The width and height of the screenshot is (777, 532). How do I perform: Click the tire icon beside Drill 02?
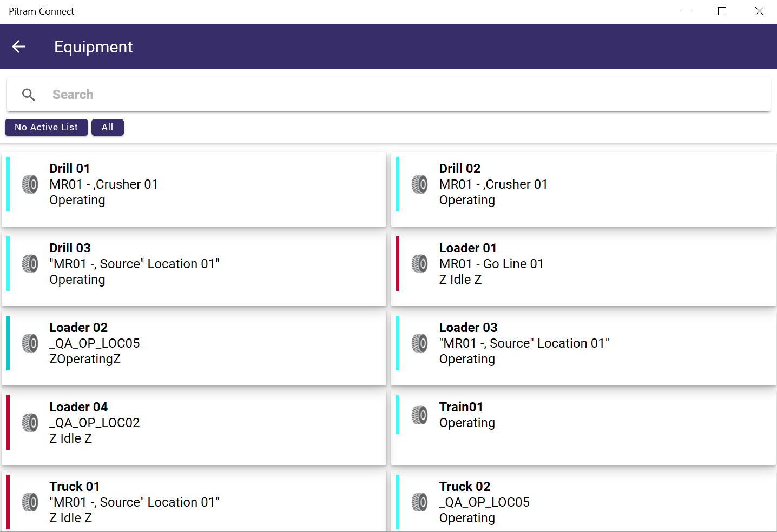(420, 184)
